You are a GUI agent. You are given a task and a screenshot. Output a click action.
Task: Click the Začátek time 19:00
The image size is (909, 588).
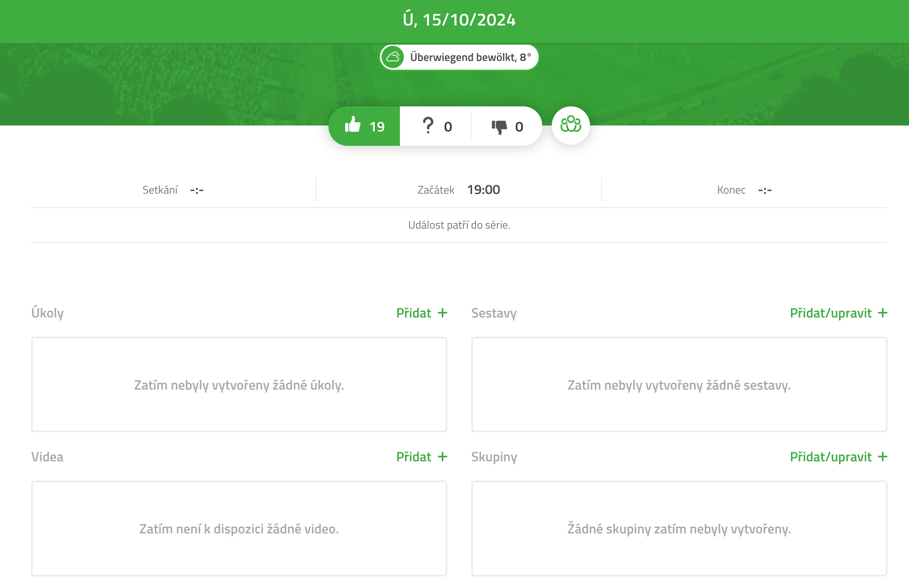pyautogui.click(x=484, y=190)
